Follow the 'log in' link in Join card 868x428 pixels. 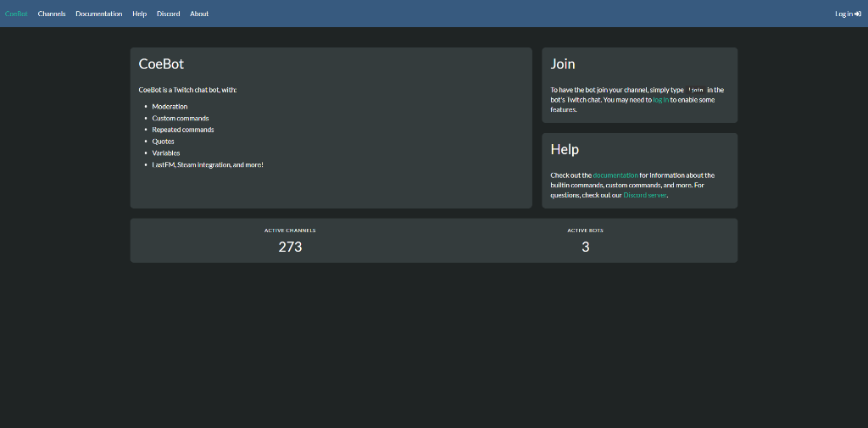tap(661, 100)
